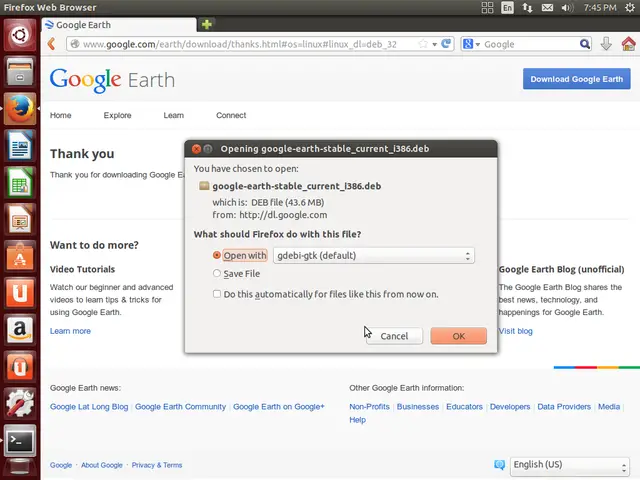
Task: Open the Developers link
Action: pyautogui.click(x=510, y=407)
